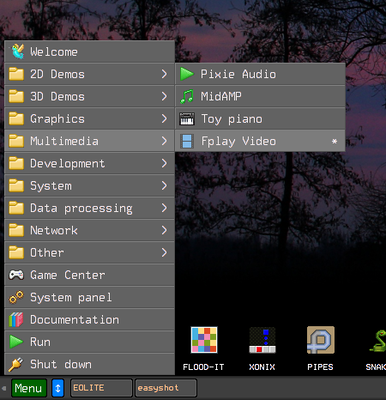Expand the Multimedia submenu arrow
Screen dimensions: 386x400
164,141
